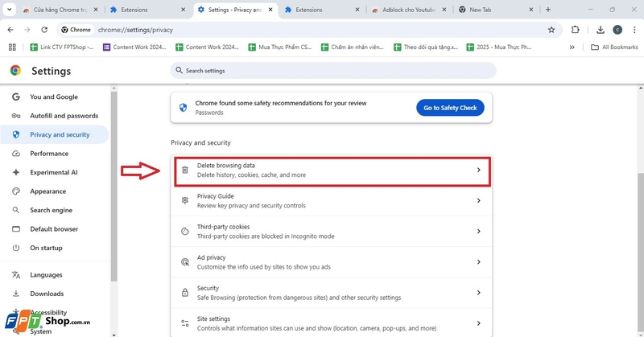Open the Extensions puzzle icon
Image resolution: width=644 pixels, height=337 pixels.
click(576, 30)
